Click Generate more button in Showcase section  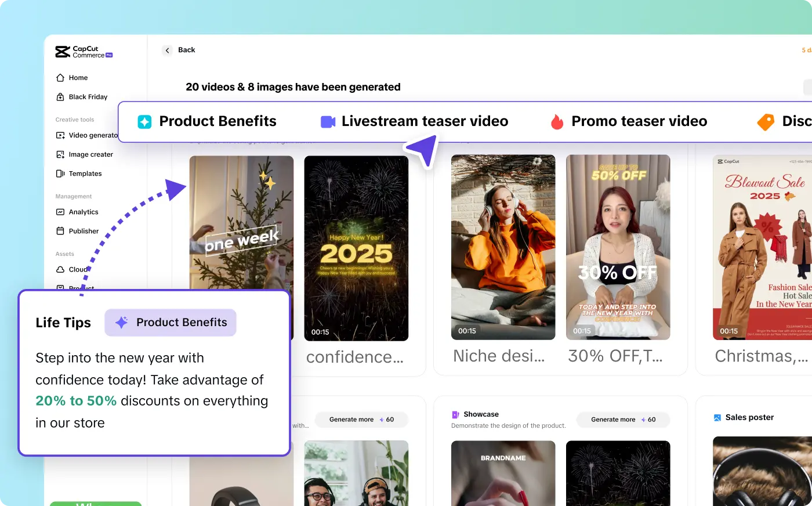(622, 420)
